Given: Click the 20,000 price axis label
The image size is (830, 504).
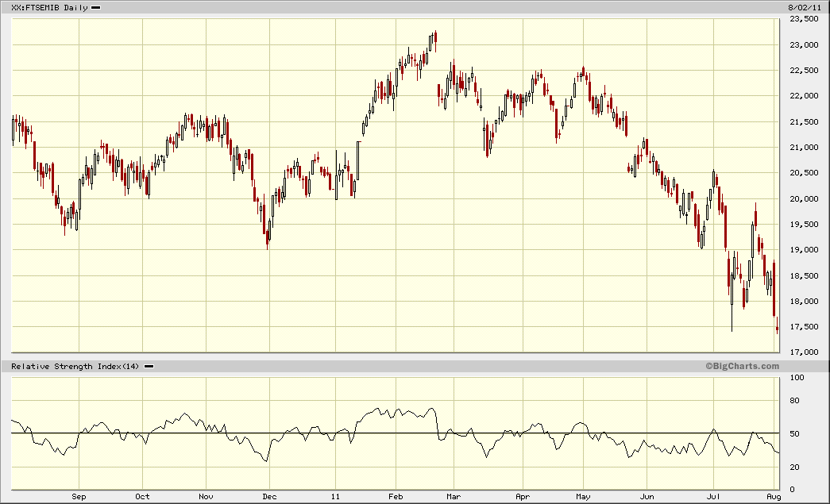Looking at the screenshot, I should [x=804, y=198].
